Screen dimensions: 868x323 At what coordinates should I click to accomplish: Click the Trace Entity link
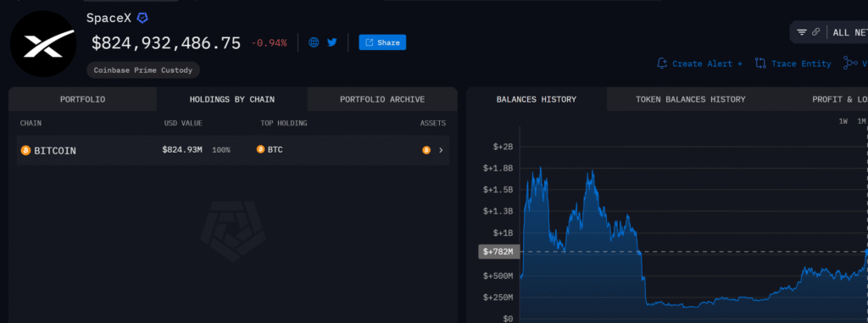[793, 64]
